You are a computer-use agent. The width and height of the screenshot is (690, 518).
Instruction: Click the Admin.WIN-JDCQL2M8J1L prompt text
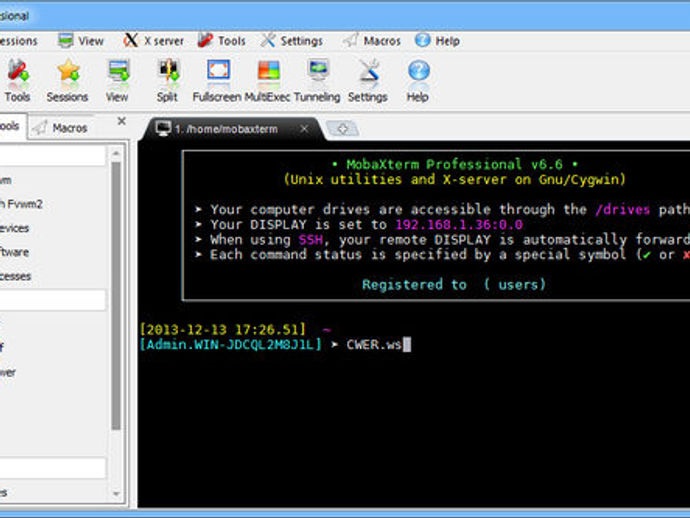(x=230, y=345)
